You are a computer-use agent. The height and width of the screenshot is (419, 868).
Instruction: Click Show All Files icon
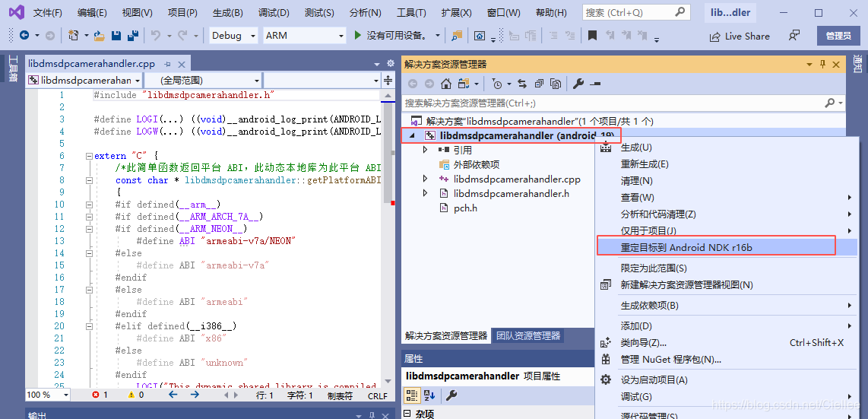(x=556, y=84)
